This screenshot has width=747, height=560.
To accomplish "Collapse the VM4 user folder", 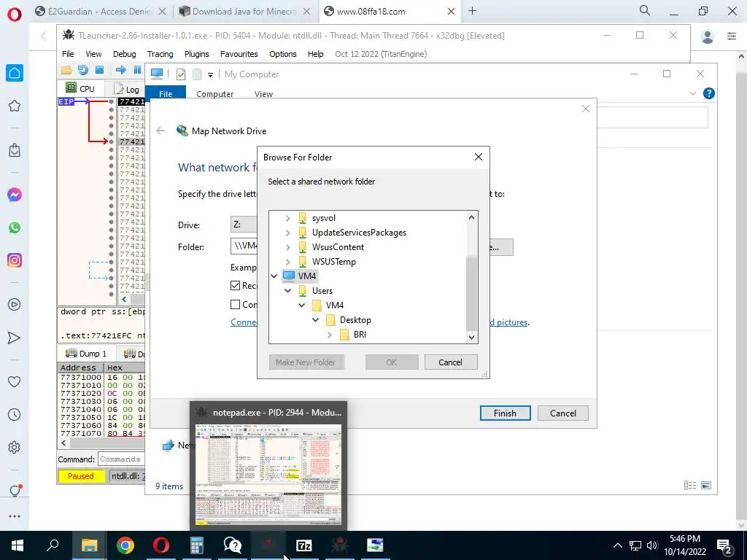I will 301,306.
